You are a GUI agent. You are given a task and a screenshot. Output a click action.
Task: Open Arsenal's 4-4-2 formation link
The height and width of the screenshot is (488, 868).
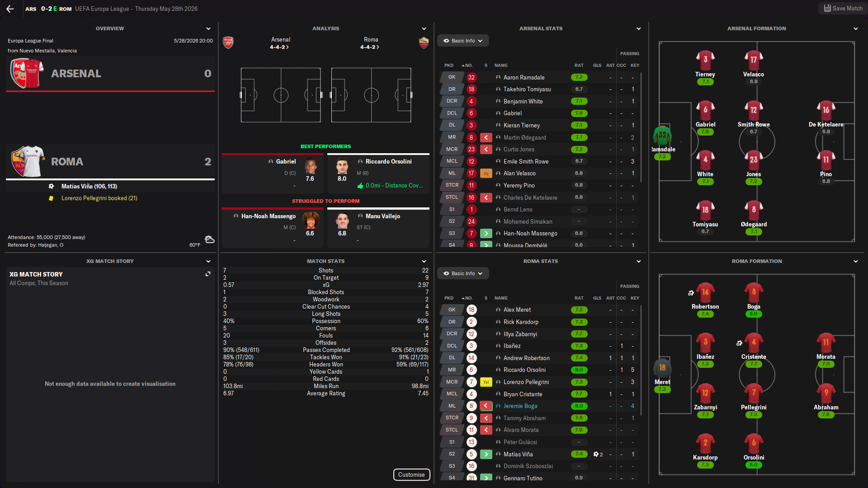[x=279, y=47]
